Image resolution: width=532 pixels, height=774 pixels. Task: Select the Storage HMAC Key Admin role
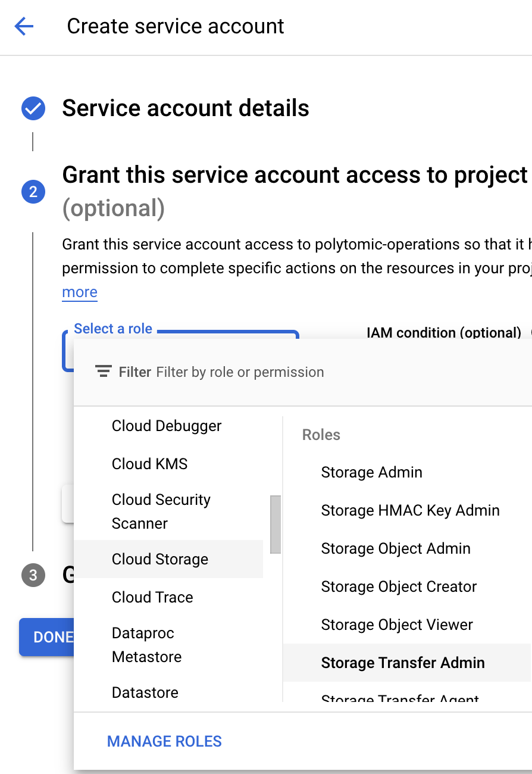pyautogui.click(x=411, y=510)
